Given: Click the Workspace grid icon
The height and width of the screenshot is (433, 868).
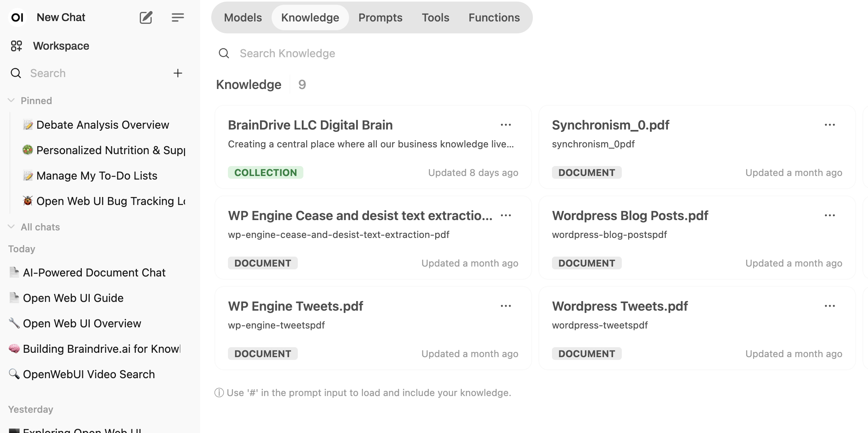Looking at the screenshot, I should pos(16,46).
